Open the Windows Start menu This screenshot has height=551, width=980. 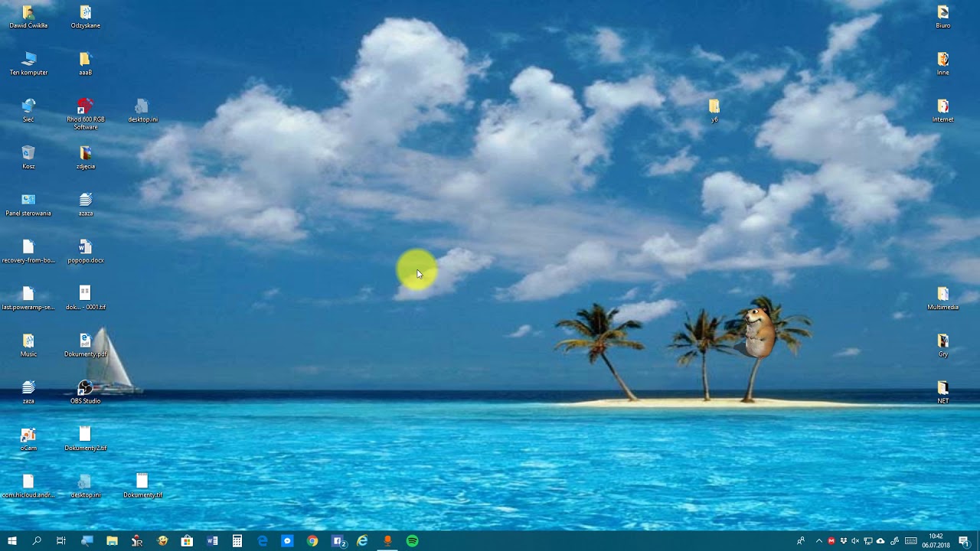point(12,541)
